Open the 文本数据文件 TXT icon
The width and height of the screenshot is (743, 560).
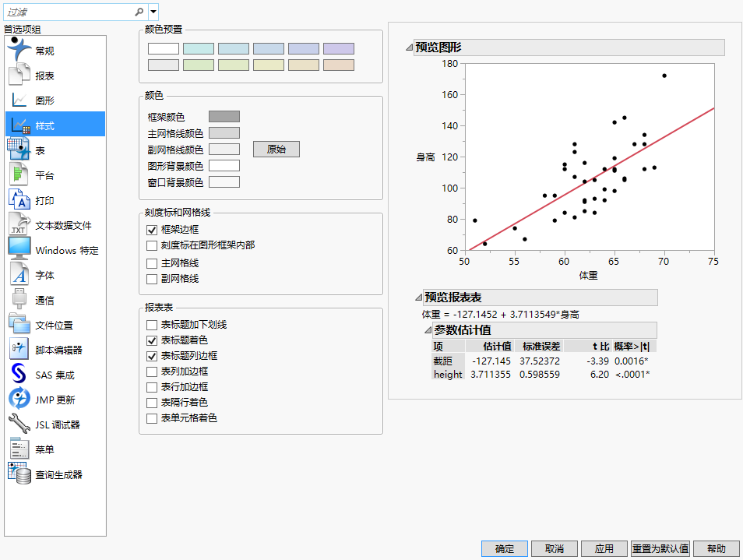point(19,224)
